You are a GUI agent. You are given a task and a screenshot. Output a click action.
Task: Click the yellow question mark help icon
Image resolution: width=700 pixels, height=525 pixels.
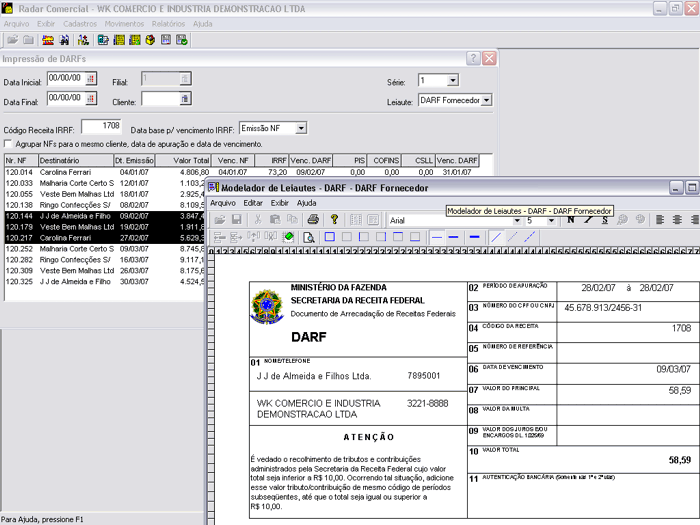(x=334, y=219)
